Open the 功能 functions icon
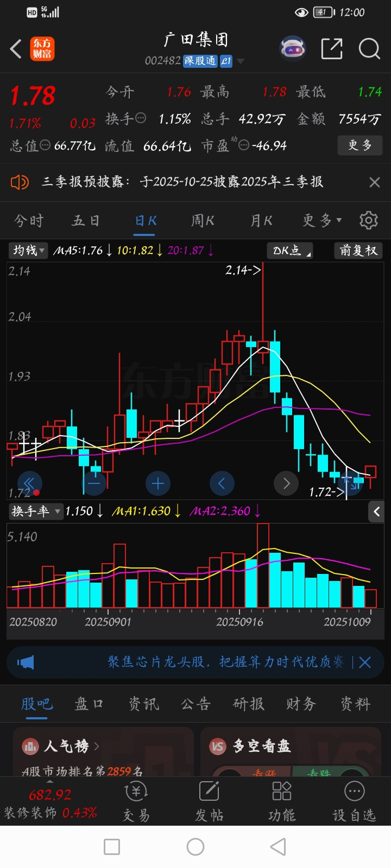 tap(282, 802)
